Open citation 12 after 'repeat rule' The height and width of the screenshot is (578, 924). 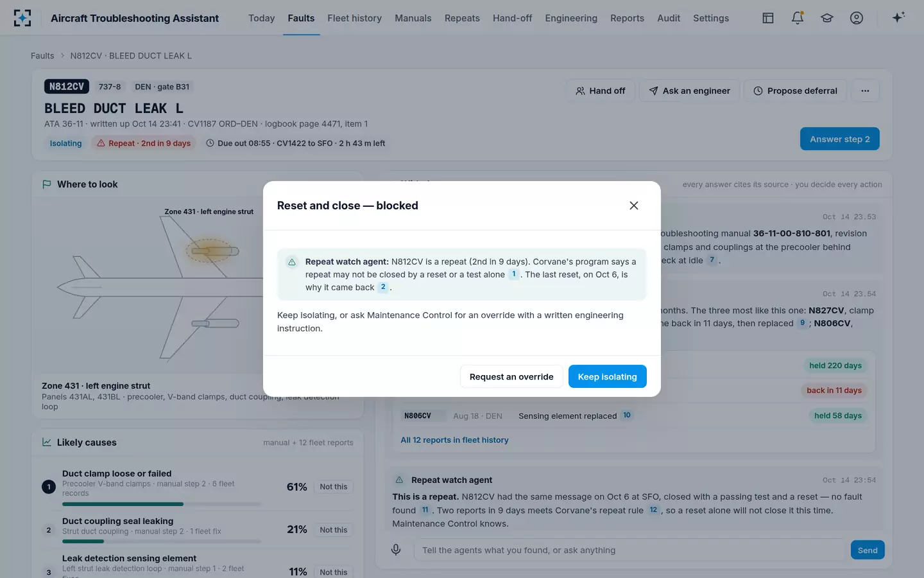(x=653, y=510)
